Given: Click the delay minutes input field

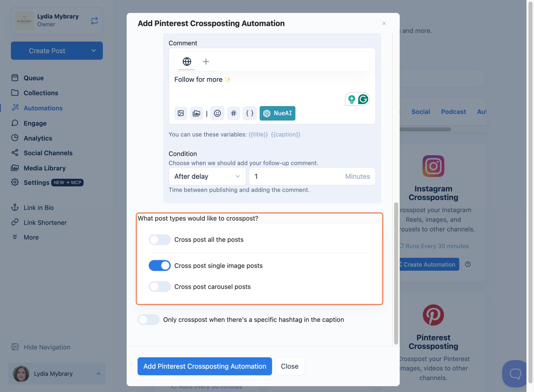Looking at the screenshot, I should point(312,176).
